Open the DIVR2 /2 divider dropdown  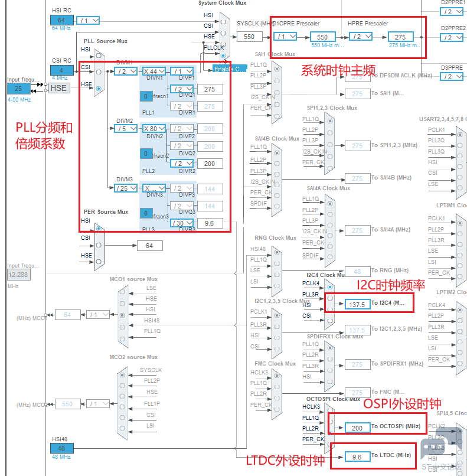coord(182,164)
